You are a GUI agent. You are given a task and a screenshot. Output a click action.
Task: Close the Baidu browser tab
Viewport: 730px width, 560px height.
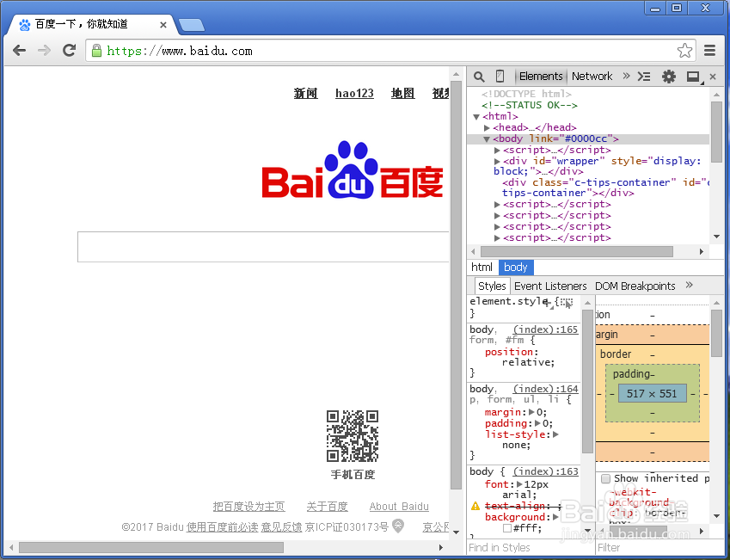163,25
